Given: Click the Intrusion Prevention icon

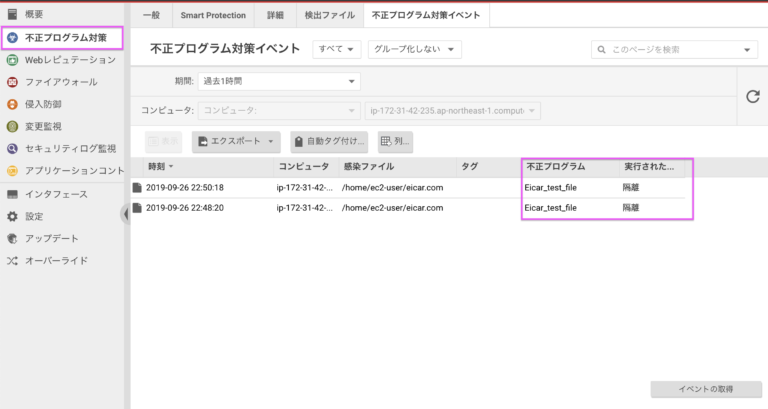Looking at the screenshot, I should (12, 104).
